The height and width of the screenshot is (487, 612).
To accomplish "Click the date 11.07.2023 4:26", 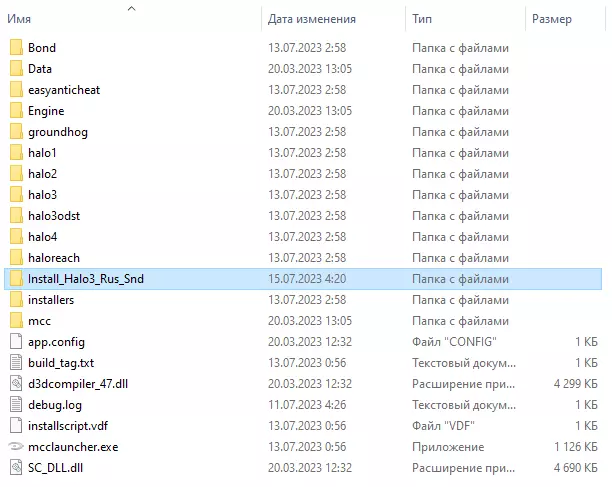I will point(307,405).
